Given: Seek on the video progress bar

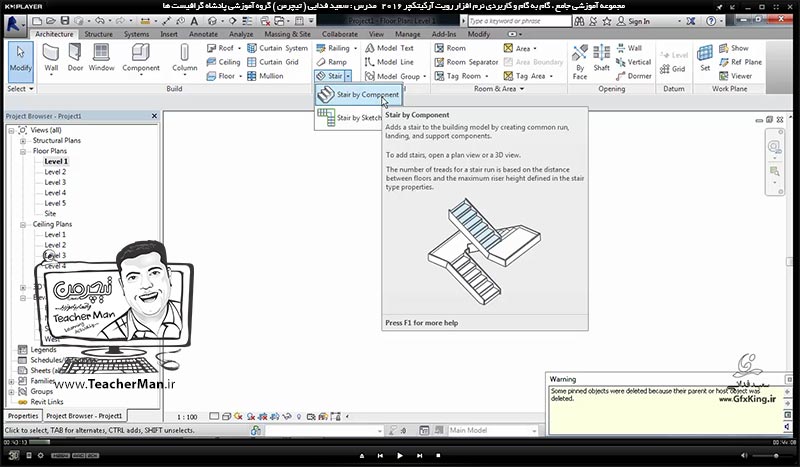Looking at the screenshot, I should (x=400, y=443).
